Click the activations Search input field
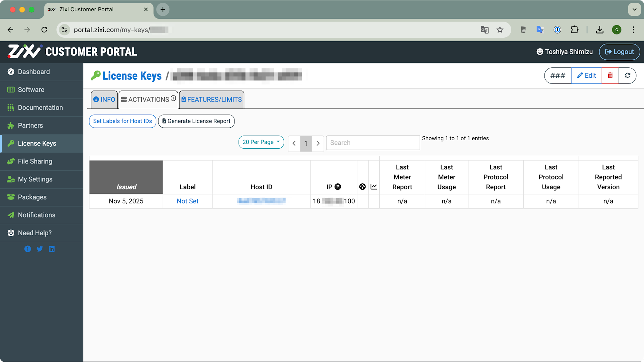Viewport: 644px width, 362px height. click(373, 143)
